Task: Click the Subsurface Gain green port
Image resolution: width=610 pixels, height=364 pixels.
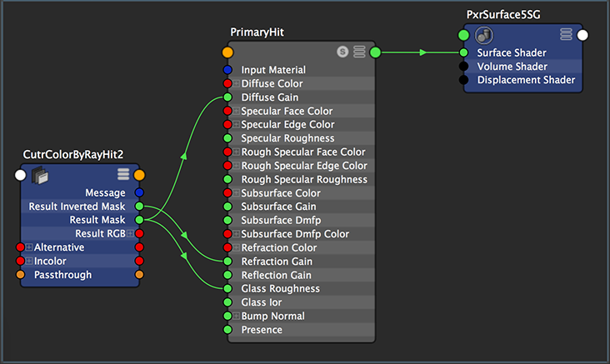Action: click(227, 207)
